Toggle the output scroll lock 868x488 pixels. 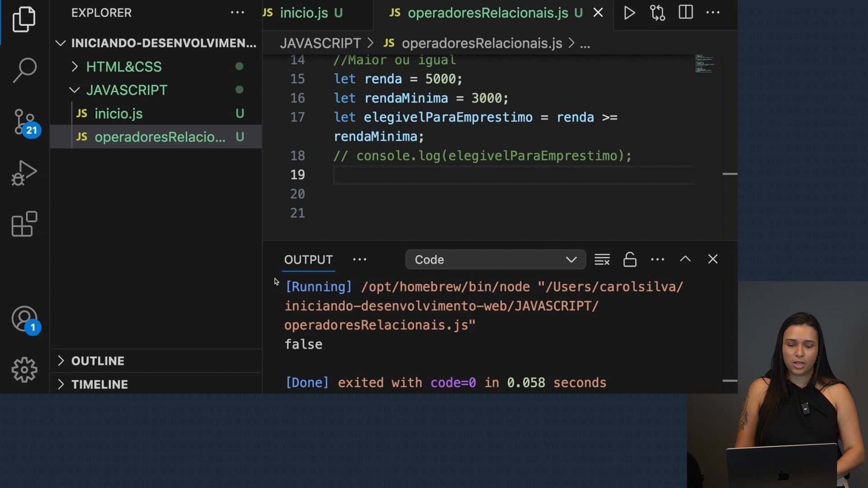630,259
